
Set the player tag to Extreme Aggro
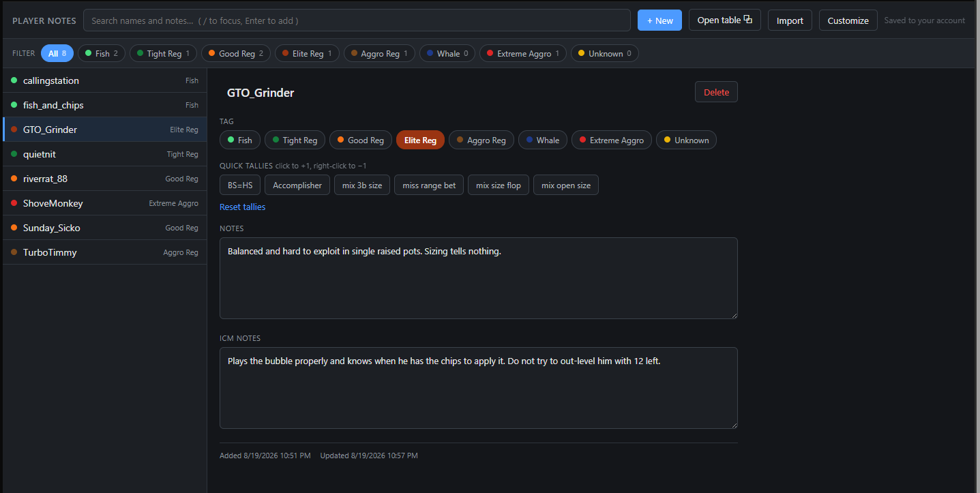[612, 140]
